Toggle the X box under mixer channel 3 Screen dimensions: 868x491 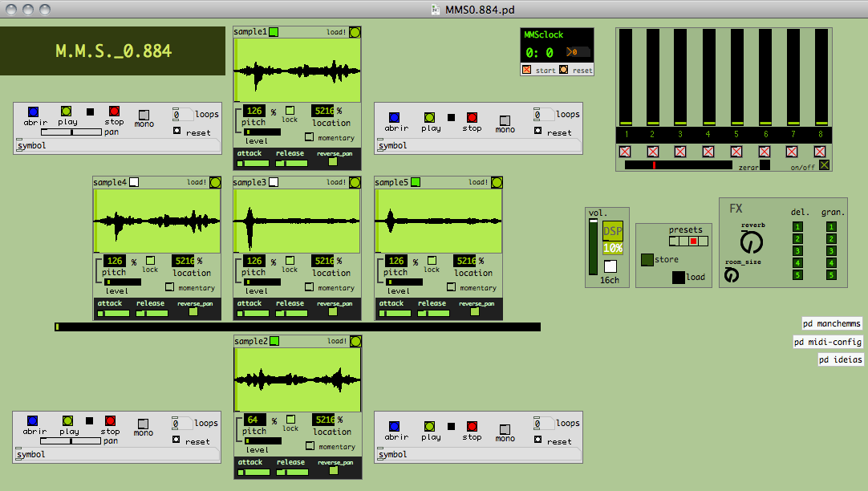[680, 152]
